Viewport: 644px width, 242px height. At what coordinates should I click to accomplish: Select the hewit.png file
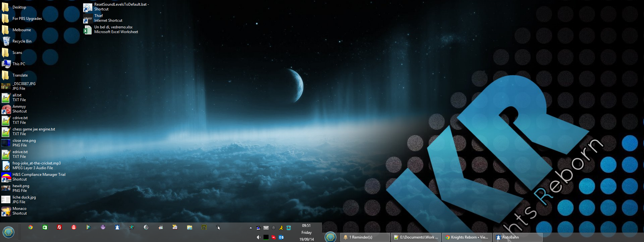pos(15,188)
